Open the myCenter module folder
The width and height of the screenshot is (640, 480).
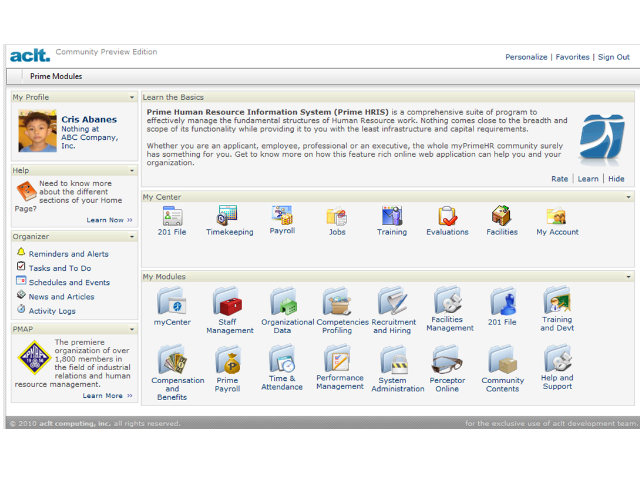[x=172, y=301]
